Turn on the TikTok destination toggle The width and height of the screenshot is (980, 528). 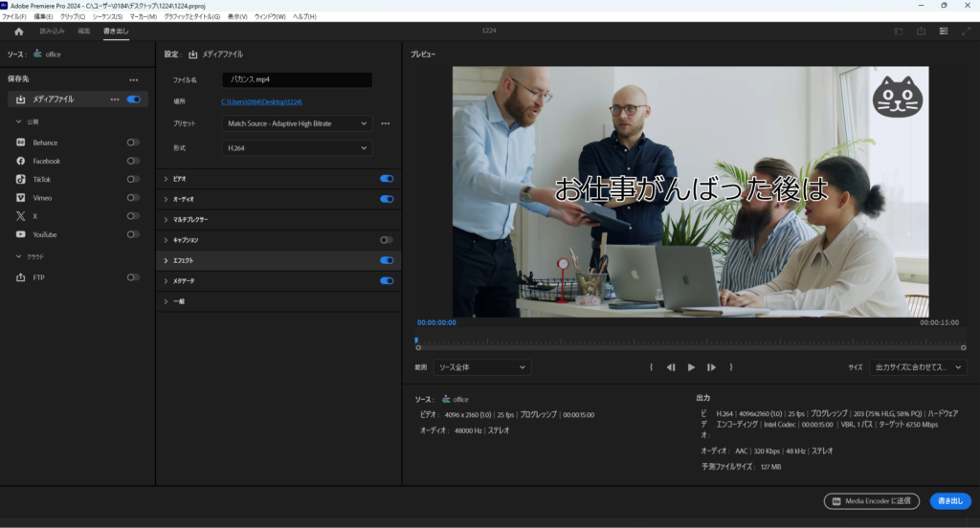click(x=133, y=179)
